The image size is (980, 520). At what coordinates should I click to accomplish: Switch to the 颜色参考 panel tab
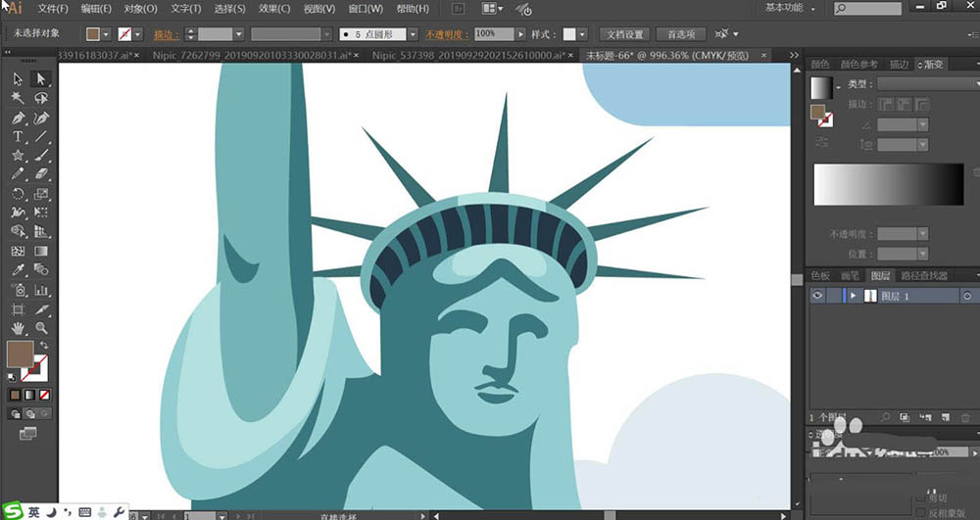(x=858, y=64)
